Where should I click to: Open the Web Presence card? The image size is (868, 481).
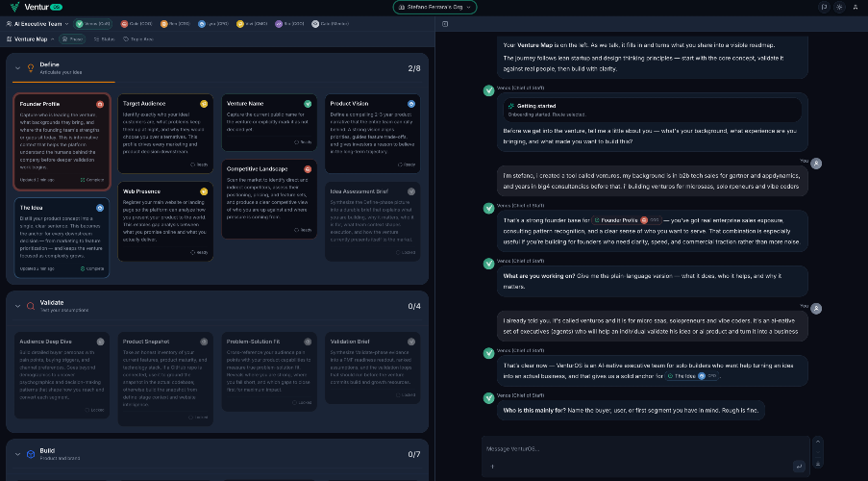point(165,221)
